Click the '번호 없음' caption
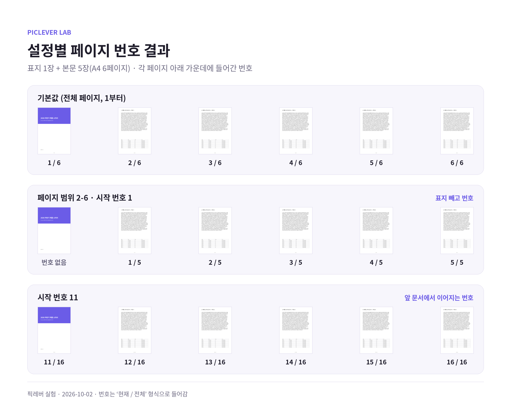 pos(54,262)
